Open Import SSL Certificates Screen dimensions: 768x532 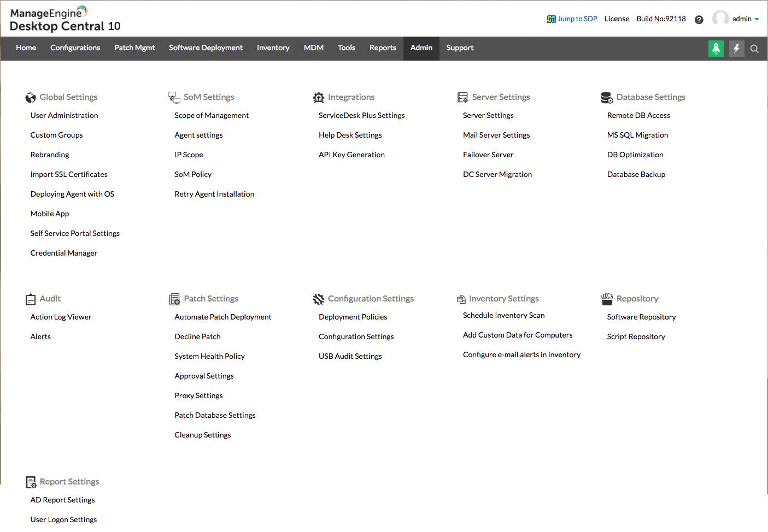tap(69, 175)
